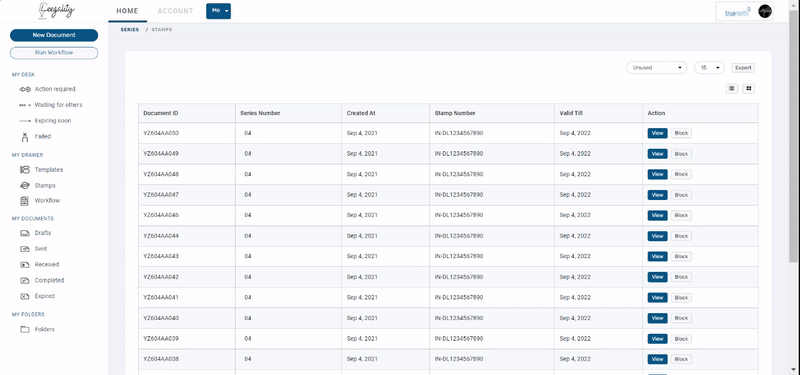Click the Stamps icon in the sidebar

(x=25, y=186)
